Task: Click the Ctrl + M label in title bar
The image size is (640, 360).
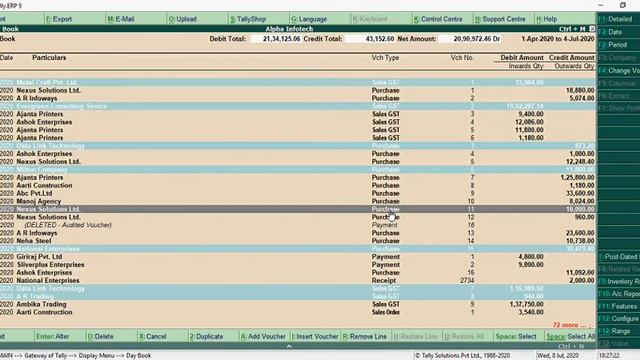Action: coord(572,29)
